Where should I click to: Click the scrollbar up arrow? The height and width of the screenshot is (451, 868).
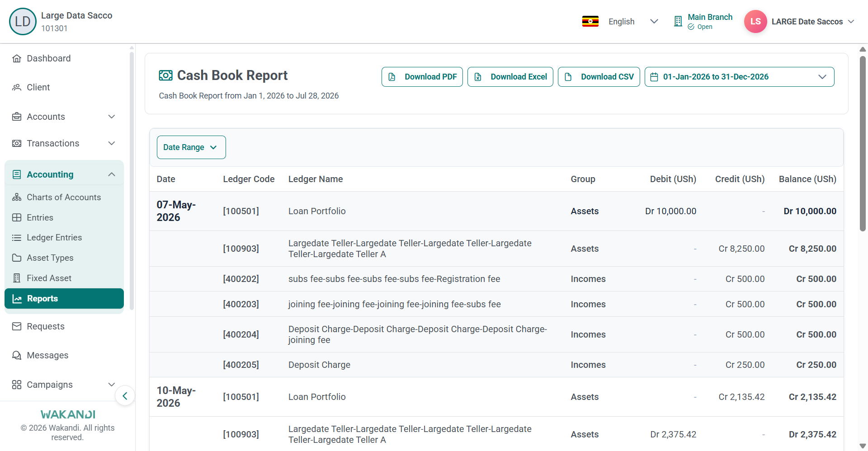coord(863,49)
